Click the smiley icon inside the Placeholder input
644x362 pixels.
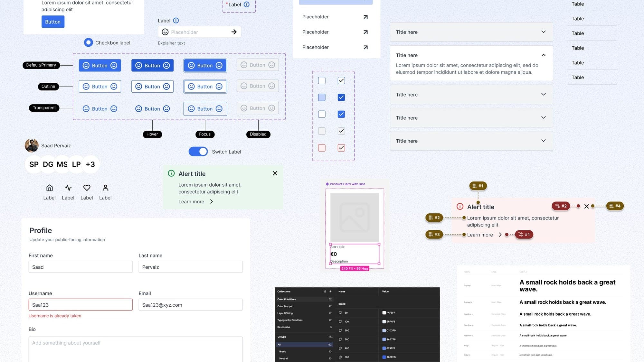(x=165, y=32)
